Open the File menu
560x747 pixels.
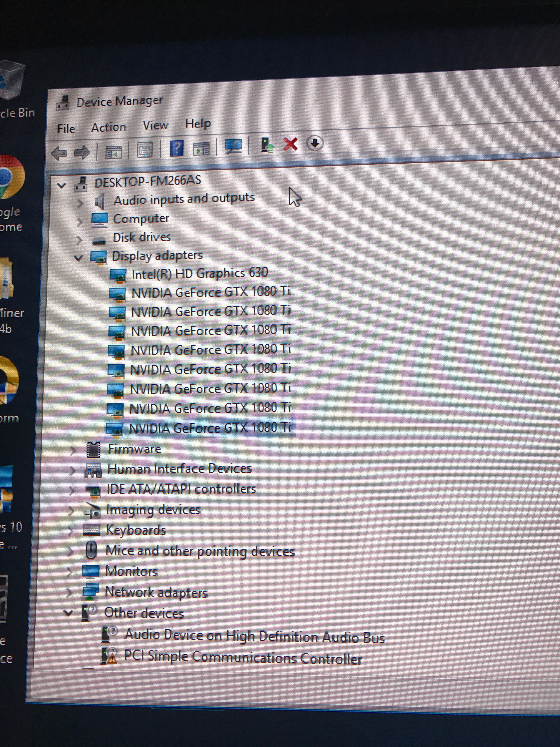[x=66, y=129]
